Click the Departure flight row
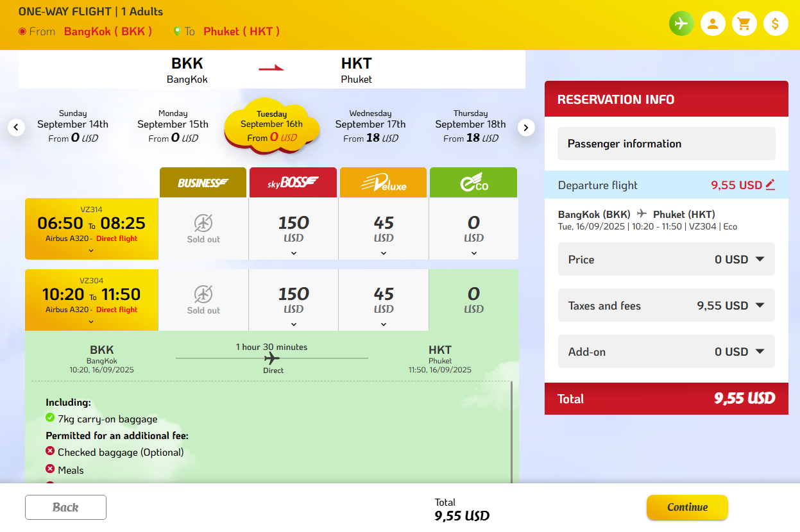Image resolution: width=800 pixels, height=532 pixels. point(667,185)
